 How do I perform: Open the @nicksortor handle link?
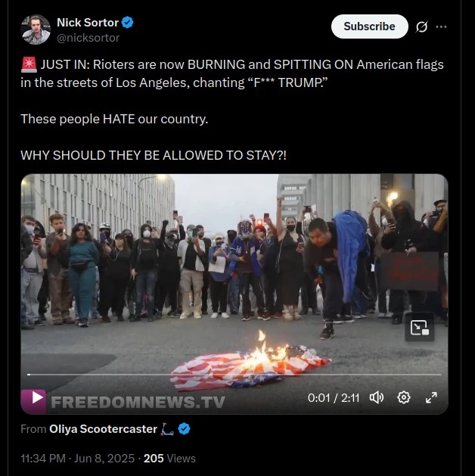[x=88, y=38]
